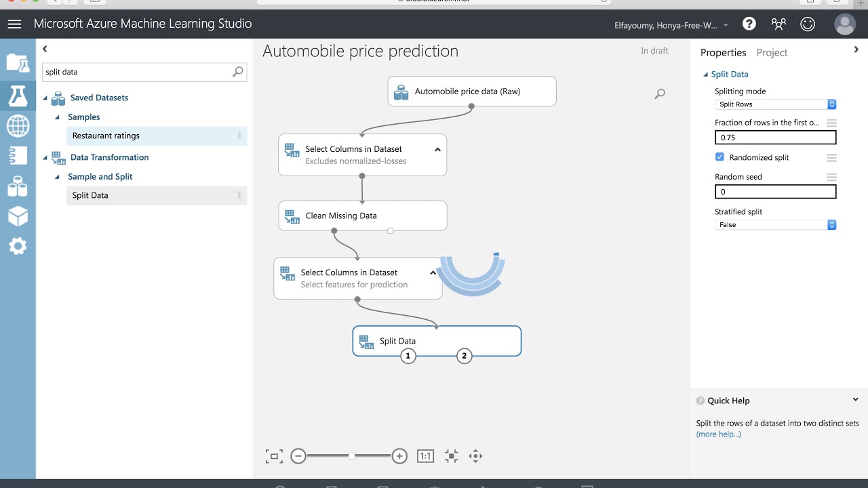Select Restaurant ratings dataset item
868x488 pixels.
click(x=157, y=136)
